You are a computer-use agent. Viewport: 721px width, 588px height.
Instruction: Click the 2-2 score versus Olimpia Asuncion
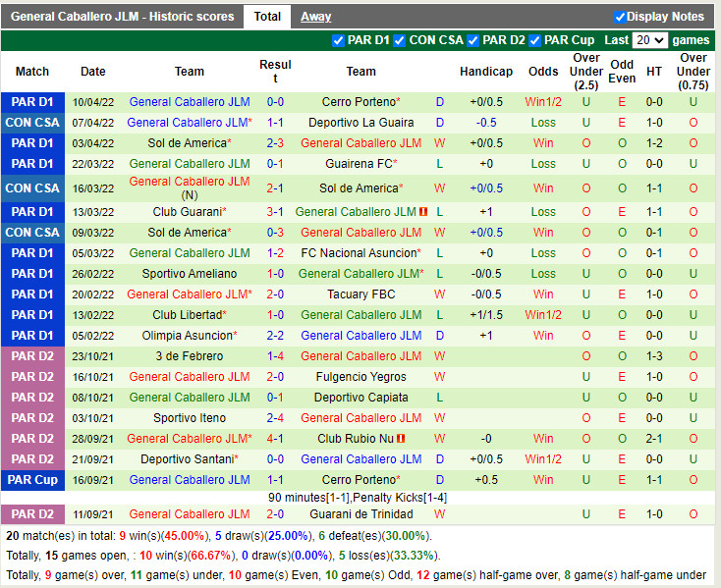point(275,336)
